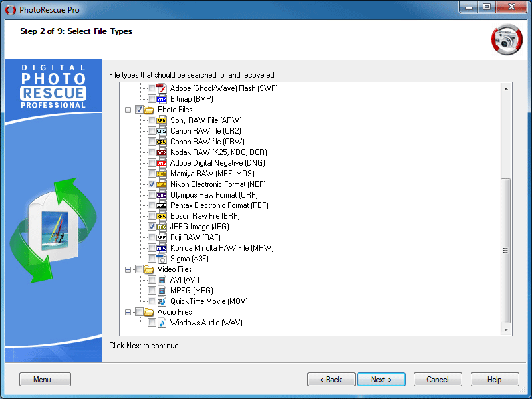
Task: Click the Konica Minolta MRW icon
Action: click(162, 248)
